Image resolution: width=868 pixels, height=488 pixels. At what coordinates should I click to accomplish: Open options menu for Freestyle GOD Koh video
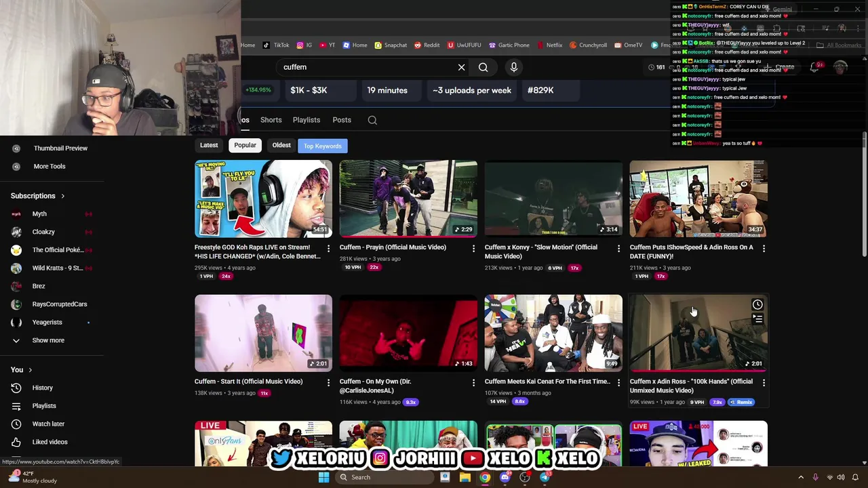[x=328, y=249]
